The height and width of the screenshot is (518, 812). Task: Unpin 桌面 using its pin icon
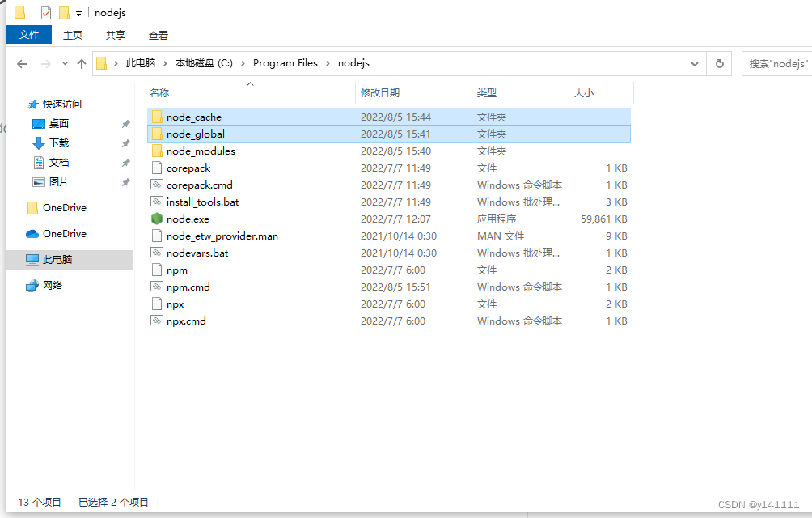(126, 124)
